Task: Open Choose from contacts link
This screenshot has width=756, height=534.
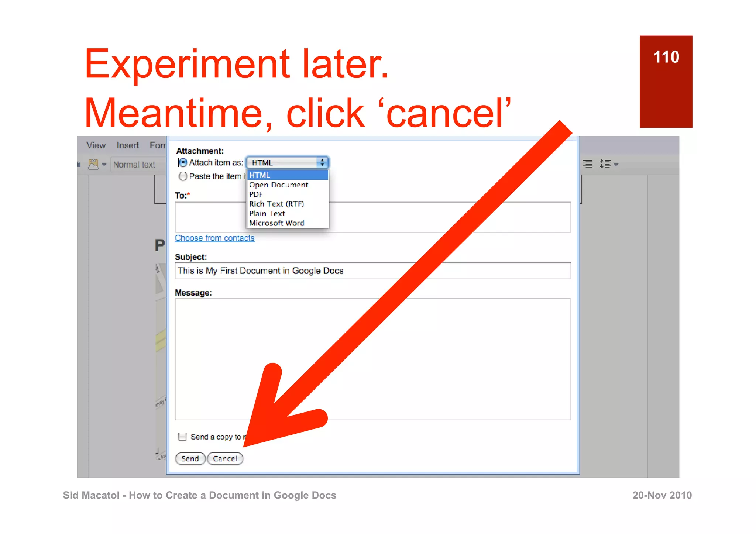Action: coord(214,238)
